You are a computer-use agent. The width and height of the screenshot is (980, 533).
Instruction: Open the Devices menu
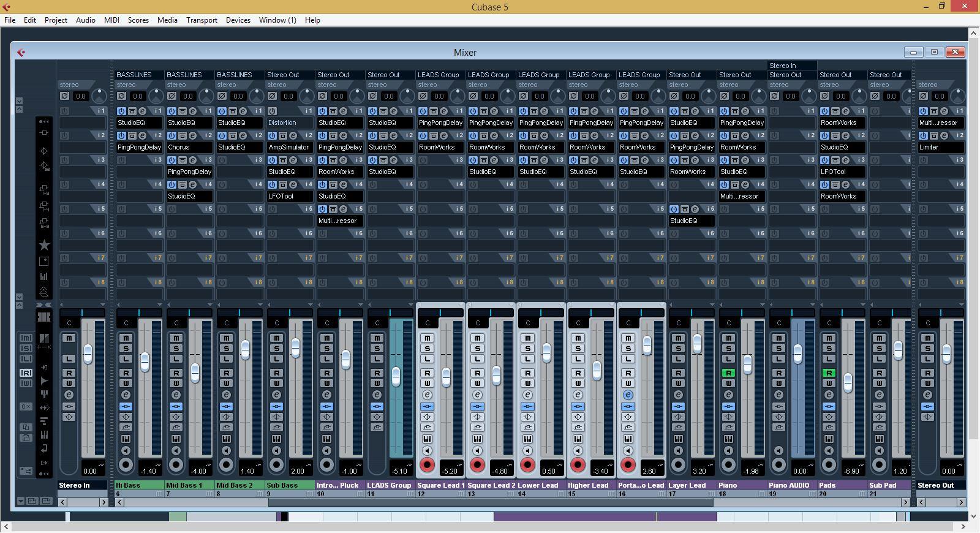238,20
